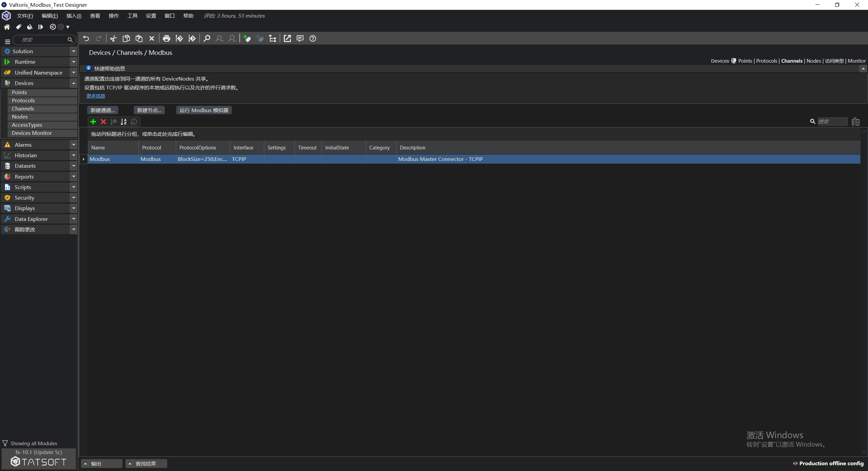
Task: Select AccessTypes in Devices tree
Action: click(42, 125)
